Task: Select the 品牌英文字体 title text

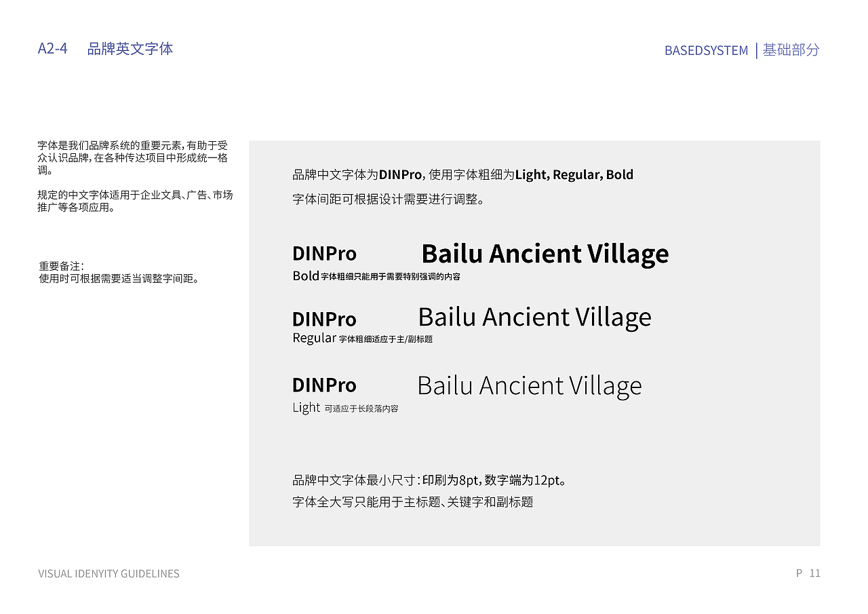Action: click(129, 48)
